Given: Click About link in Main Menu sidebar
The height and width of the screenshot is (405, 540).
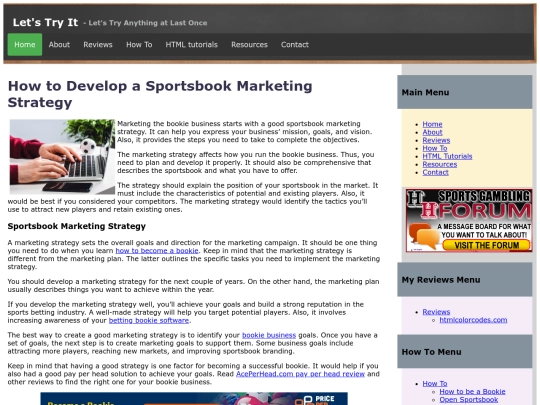Looking at the screenshot, I should (x=433, y=132).
